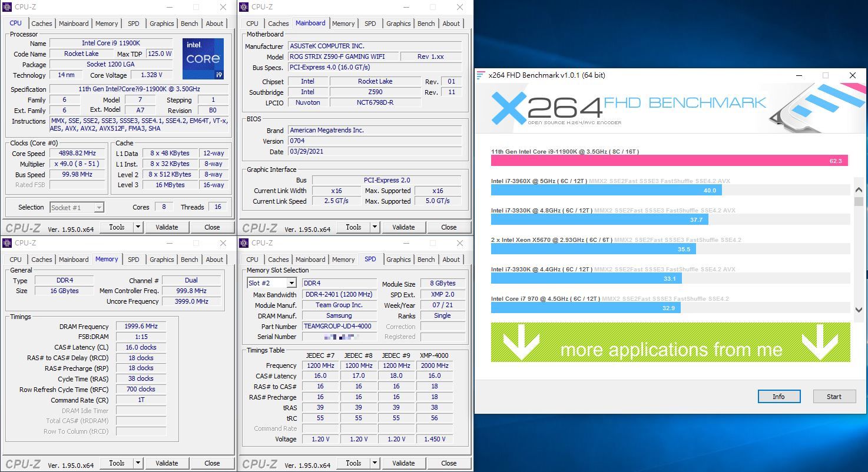The image size is (868, 472).
Task: Click the CPU-Z title icon in the CPU-tab window
Action: [x=8, y=7]
